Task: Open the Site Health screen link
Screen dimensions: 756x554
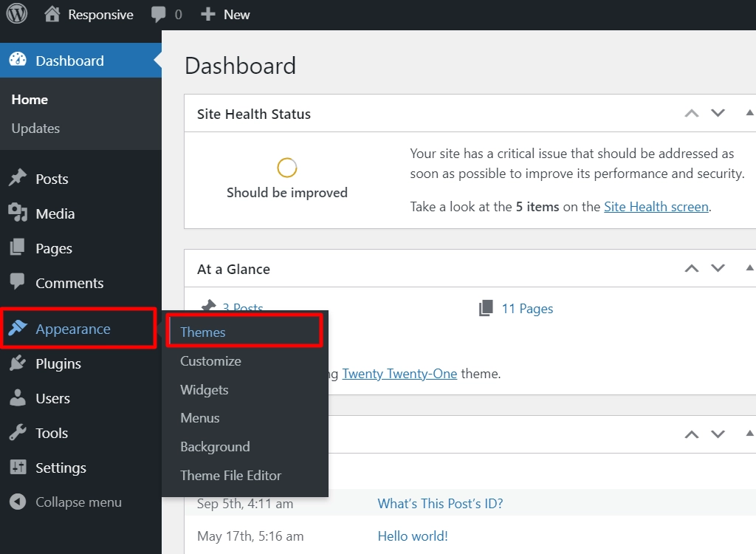Action: click(x=656, y=207)
